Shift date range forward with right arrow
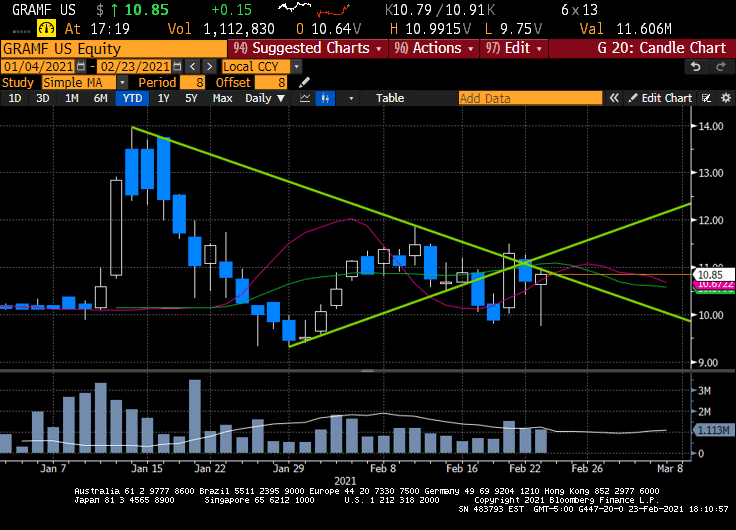 coord(209,66)
